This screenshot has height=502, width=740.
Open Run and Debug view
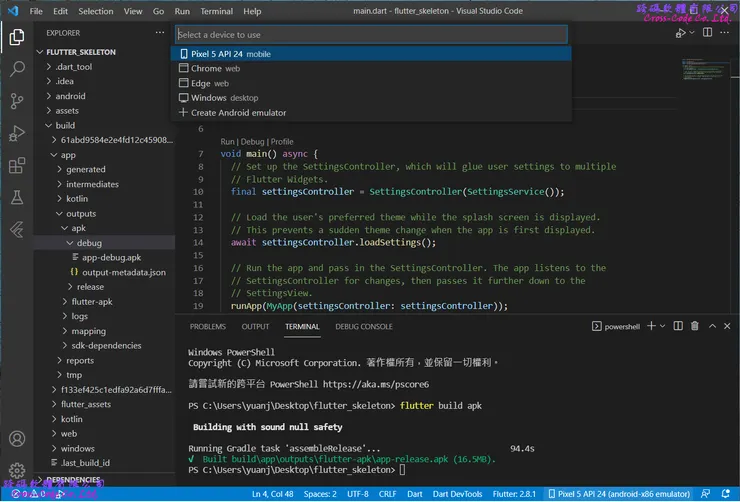17,133
